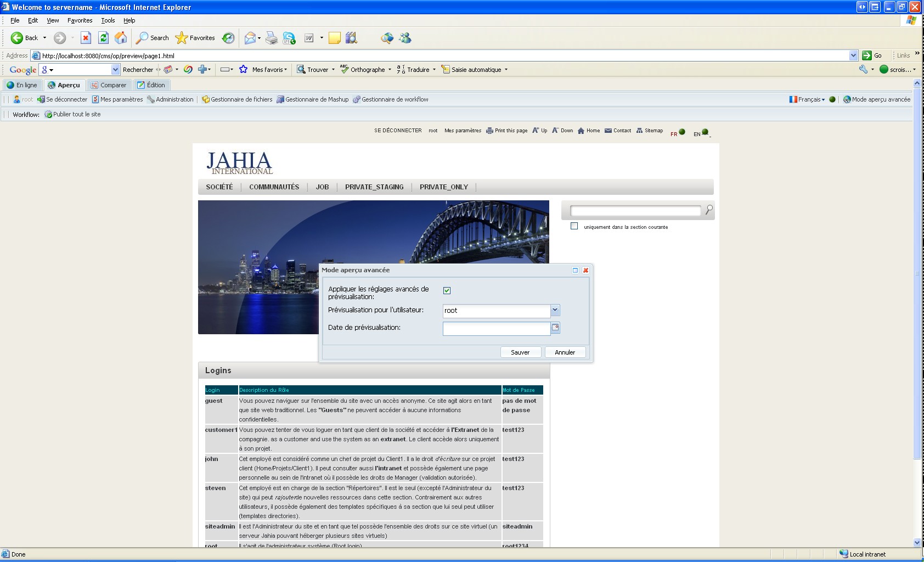The width and height of the screenshot is (924, 562).
Task: Open Trouver dropdown arrow
Action: (x=333, y=70)
